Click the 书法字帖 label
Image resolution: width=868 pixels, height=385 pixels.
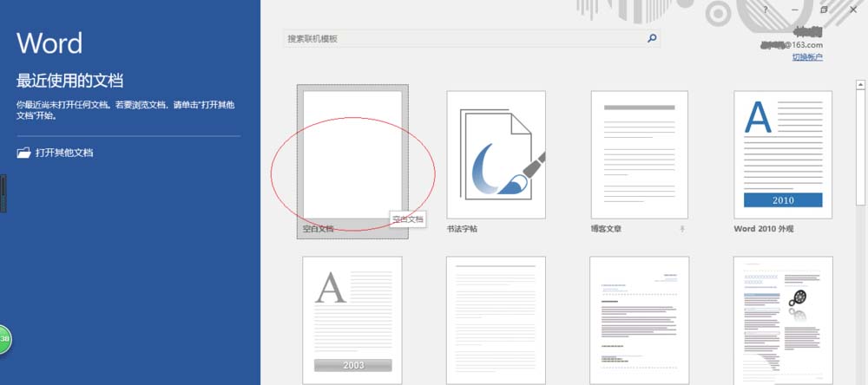pyautogui.click(x=463, y=228)
